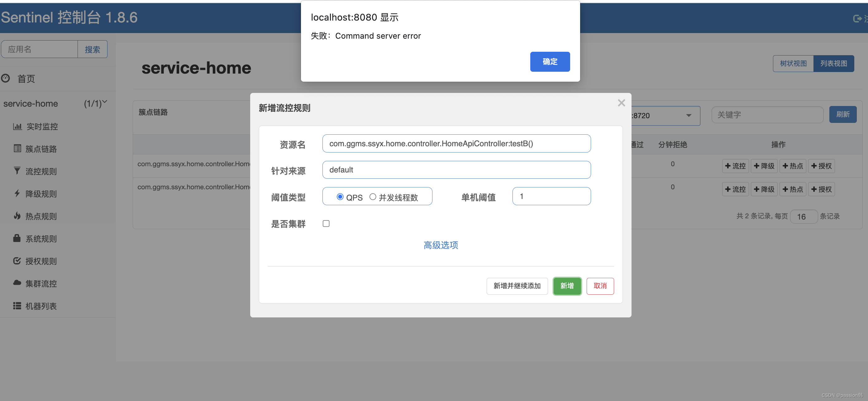Switch to the tree view tab
868x401 pixels.
pos(793,63)
